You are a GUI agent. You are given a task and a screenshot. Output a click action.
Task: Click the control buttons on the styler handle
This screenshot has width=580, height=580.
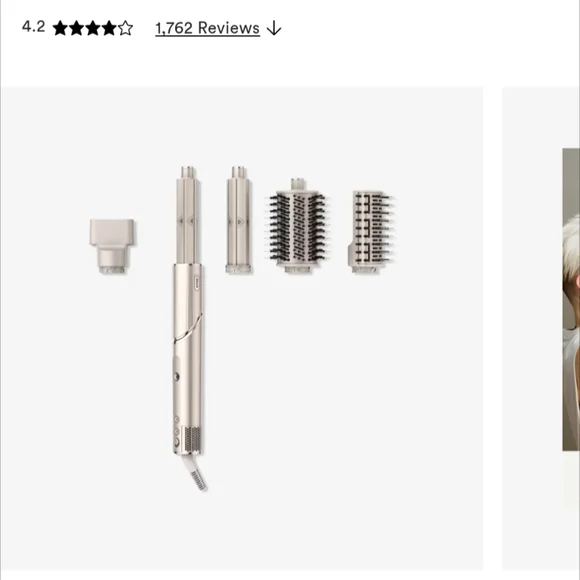coord(177,431)
